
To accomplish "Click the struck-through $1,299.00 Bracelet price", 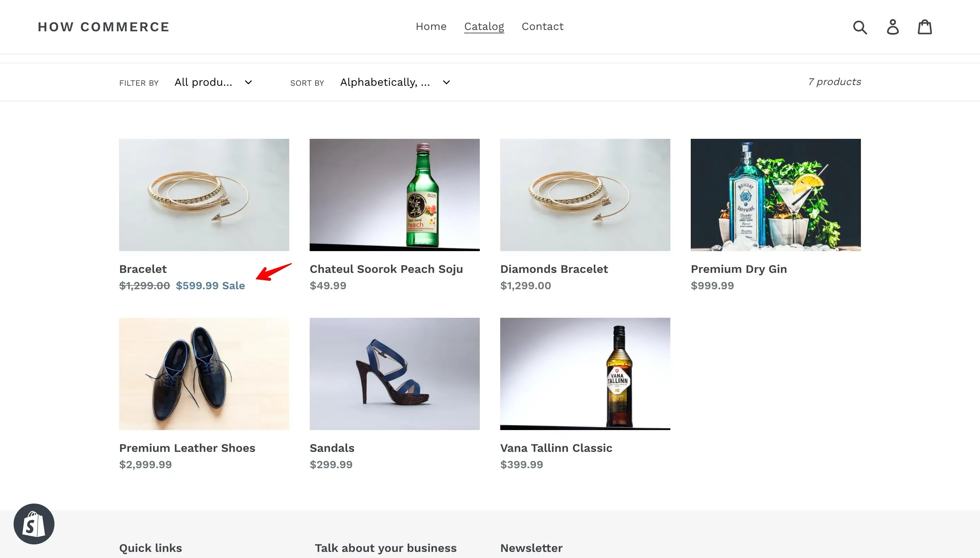I will tap(145, 285).
